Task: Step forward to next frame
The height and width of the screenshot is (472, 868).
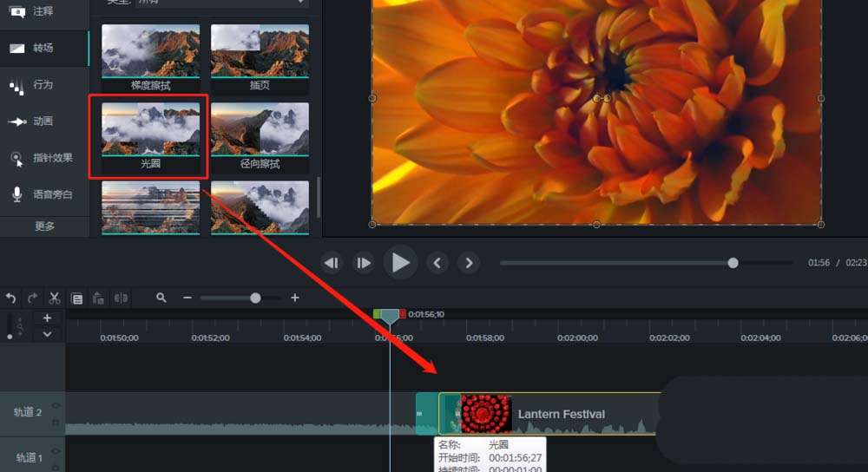Action: point(363,263)
